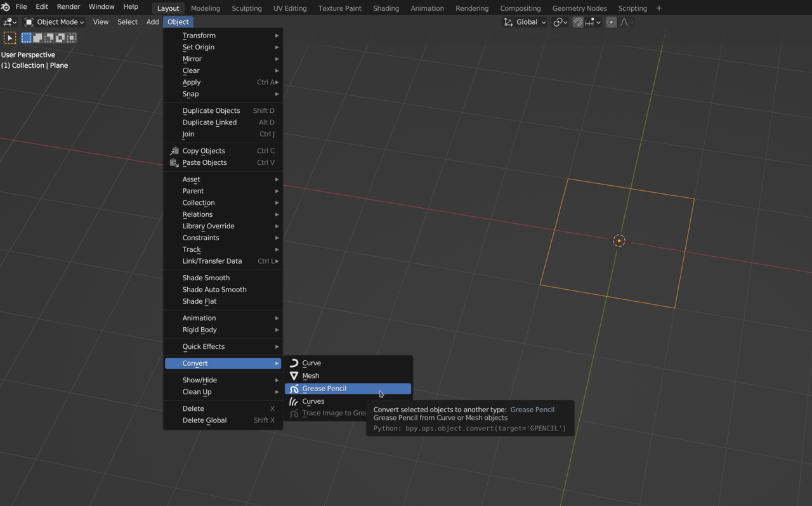
Task: Click the Mesh convert icon
Action: pyautogui.click(x=294, y=376)
